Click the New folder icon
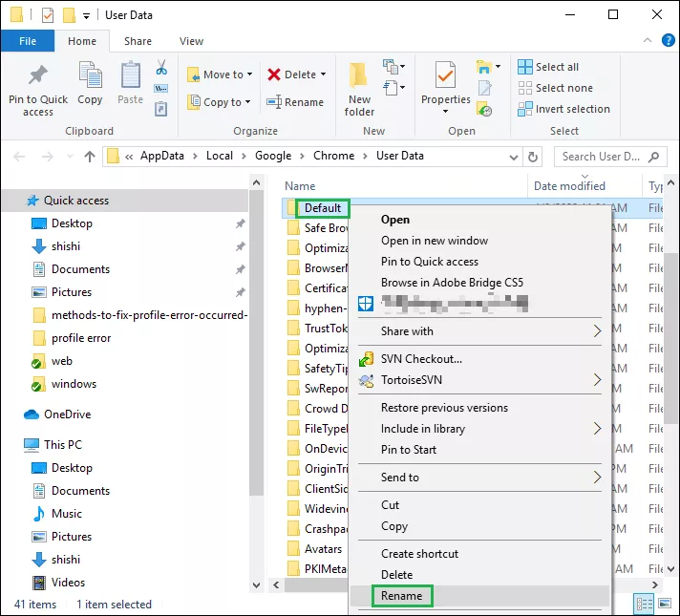Image resolution: width=680 pixels, height=616 pixels. [x=359, y=75]
